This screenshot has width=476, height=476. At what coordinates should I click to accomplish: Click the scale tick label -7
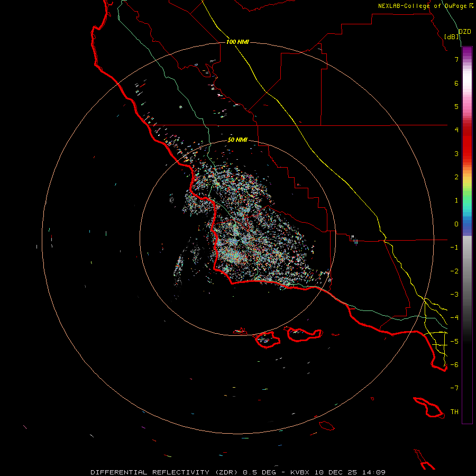click(x=454, y=388)
